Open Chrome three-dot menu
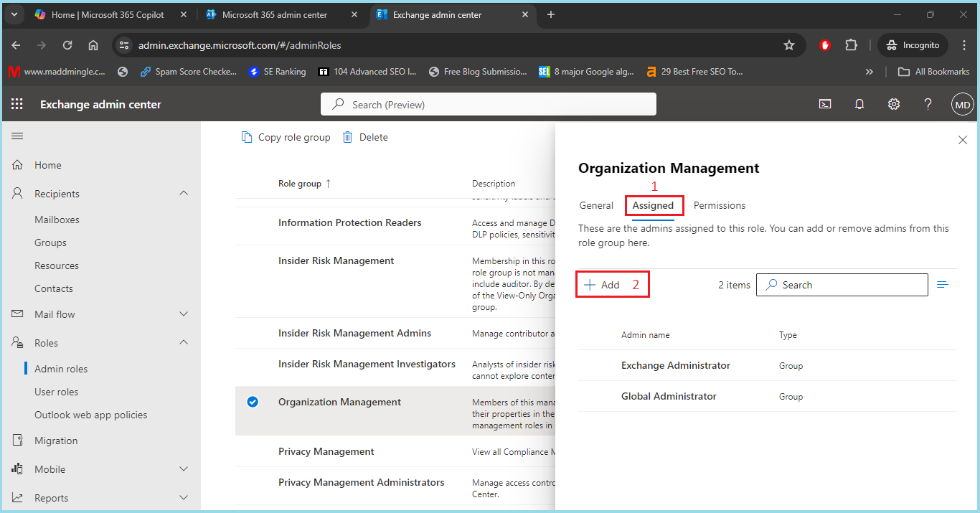Viewport: 980px width, 513px height. coord(964,45)
